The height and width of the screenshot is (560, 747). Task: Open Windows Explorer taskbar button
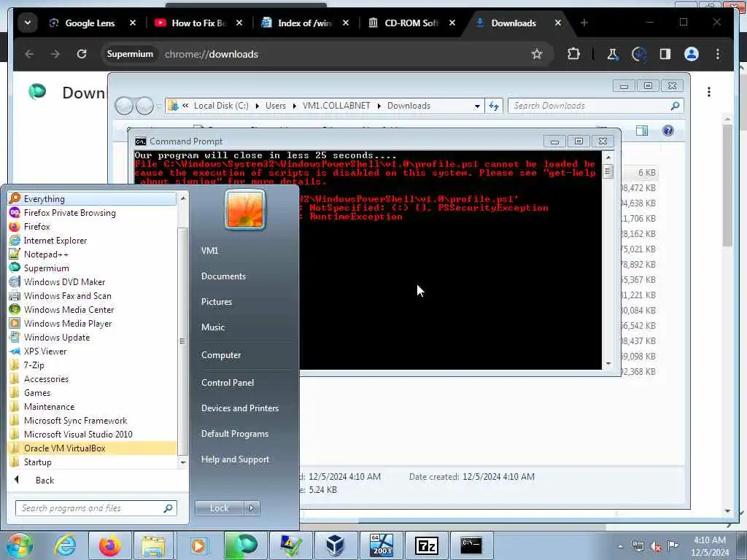coord(153,545)
